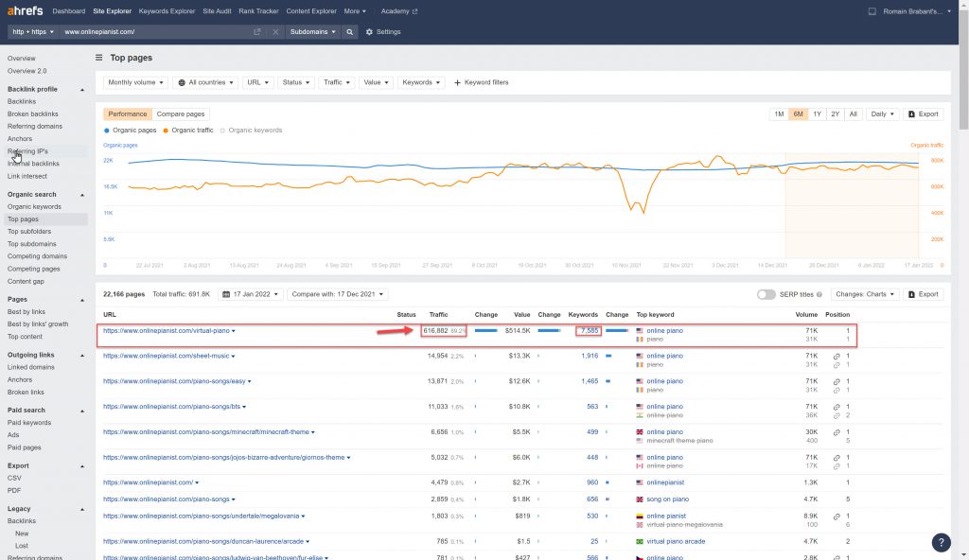The height and width of the screenshot is (560, 969).
Task: Click the SERP link icon for the piano-songs/bts row
Action: [x=837, y=407]
